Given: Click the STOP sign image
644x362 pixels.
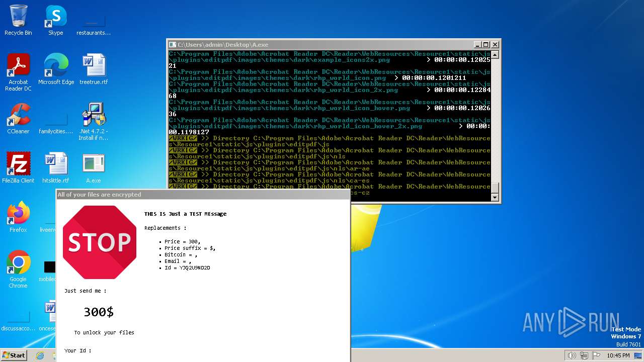Looking at the screenshot, I should pyautogui.click(x=100, y=242).
